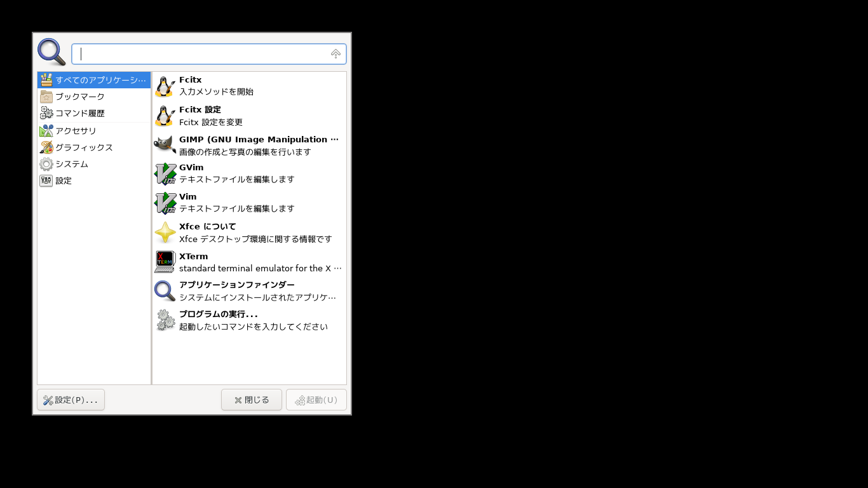Select '起動したいコマンドを入力してください' description
The image size is (868, 488).
click(x=254, y=327)
